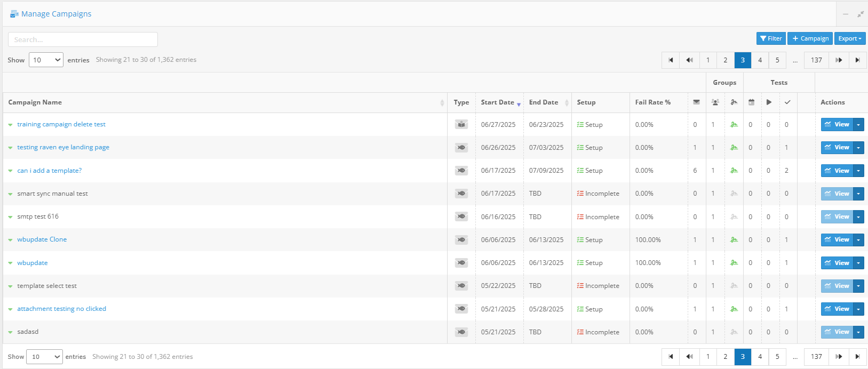Open the testing raven eye landing page campaign link
Image resolution: width=868 pixels, height=369 pixels.
[x=63, y=147]
